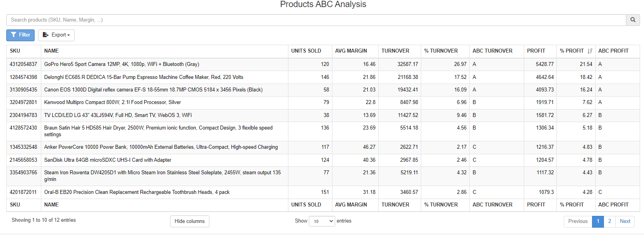Focus the Search products input field
This screenshot has width=644, height=241.
[314, 20]
